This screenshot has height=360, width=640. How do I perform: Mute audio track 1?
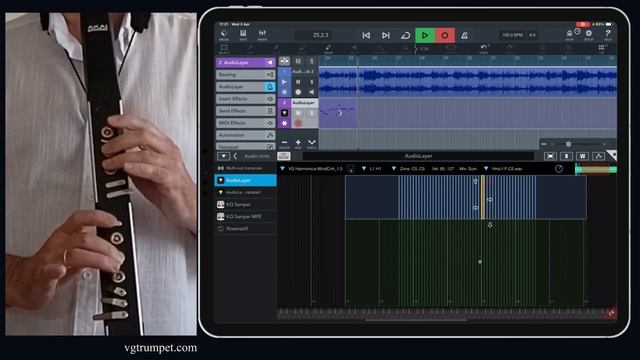tap(298, 82)
